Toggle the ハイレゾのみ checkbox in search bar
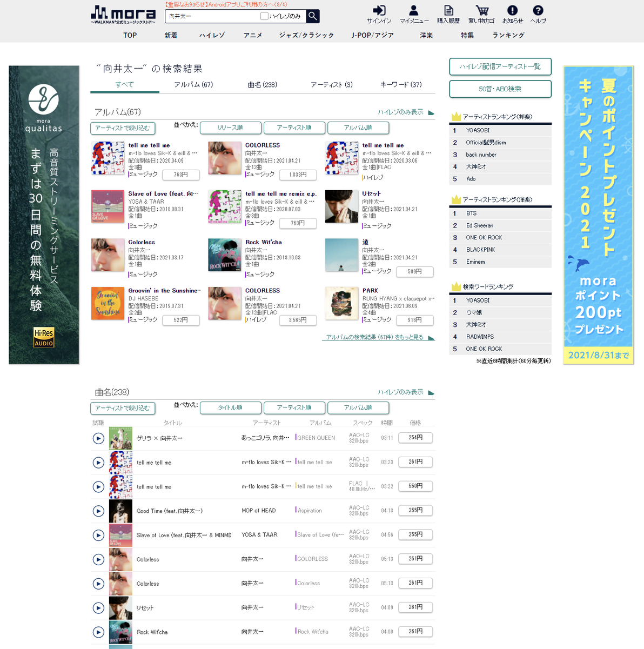The image size is (644, 649). [264, 16]
